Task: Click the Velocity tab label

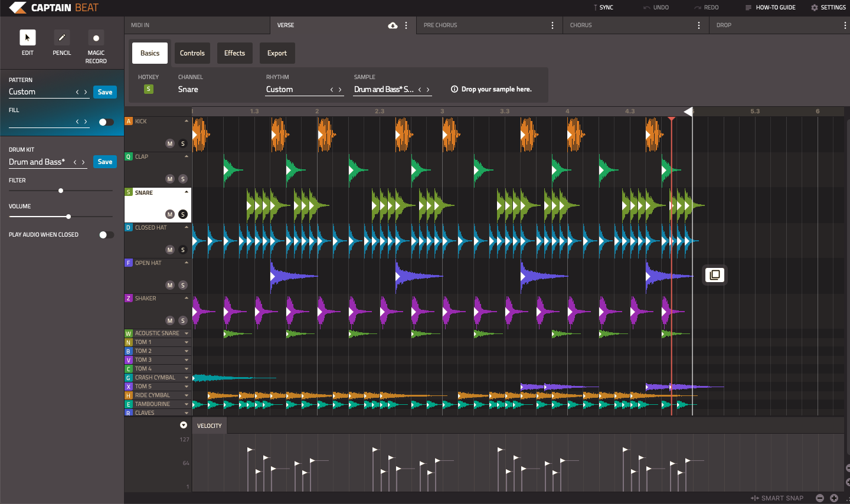Action: pos(210,426)
